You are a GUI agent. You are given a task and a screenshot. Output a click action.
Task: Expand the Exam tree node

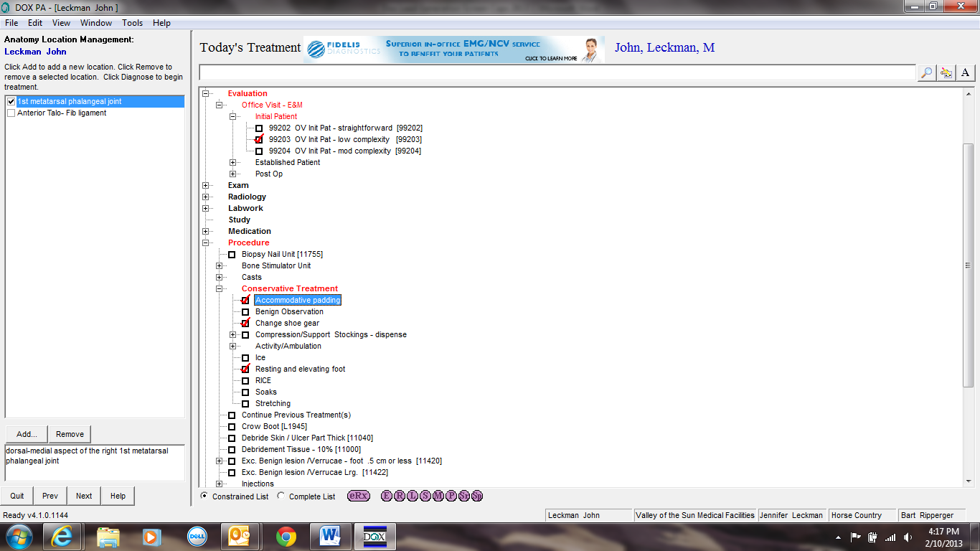[x=206, y=185]
